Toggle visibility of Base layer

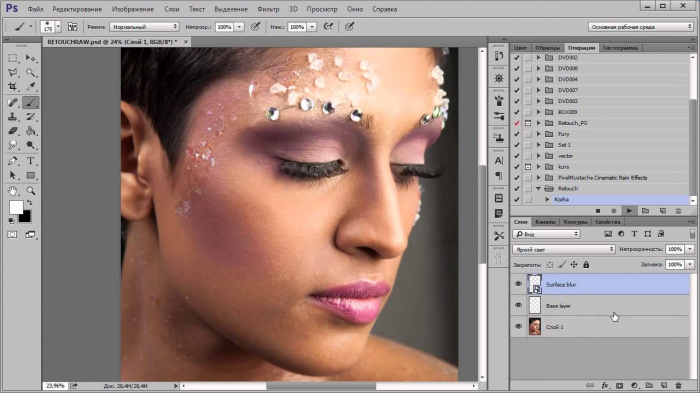pos(518,305)
